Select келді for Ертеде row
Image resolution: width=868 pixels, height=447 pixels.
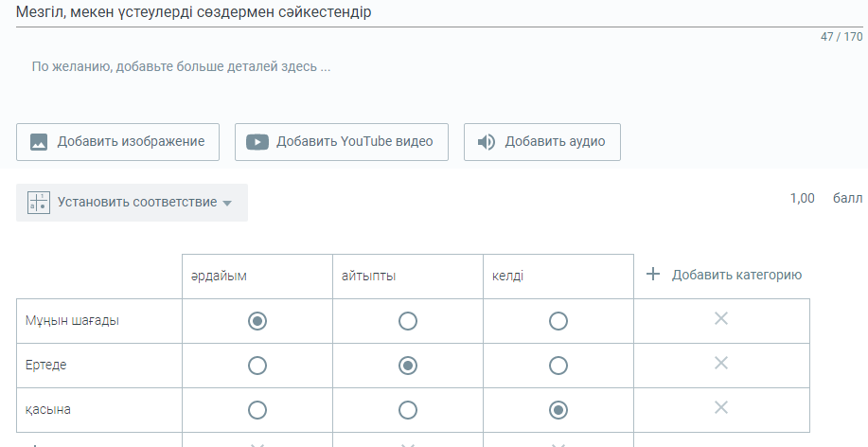coord(558,366)
